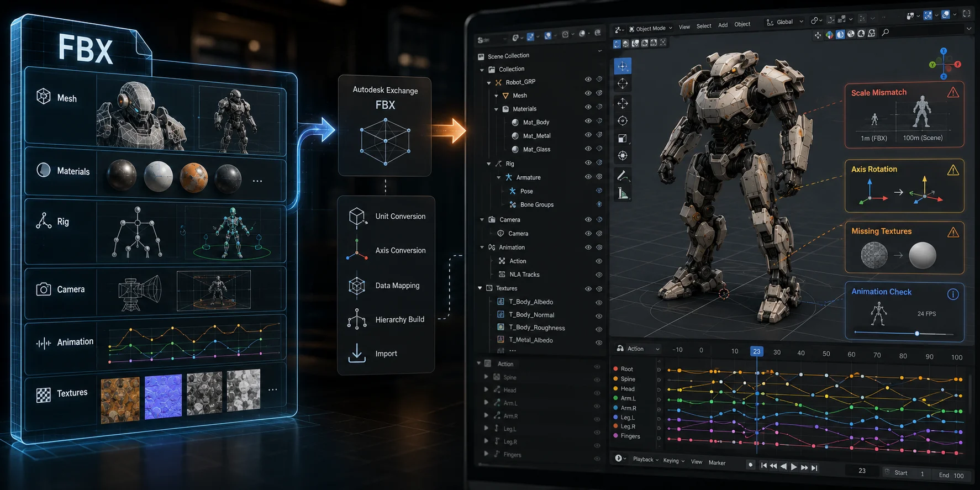Click the Animation waveform icon in FBX panel

(44, 343)
